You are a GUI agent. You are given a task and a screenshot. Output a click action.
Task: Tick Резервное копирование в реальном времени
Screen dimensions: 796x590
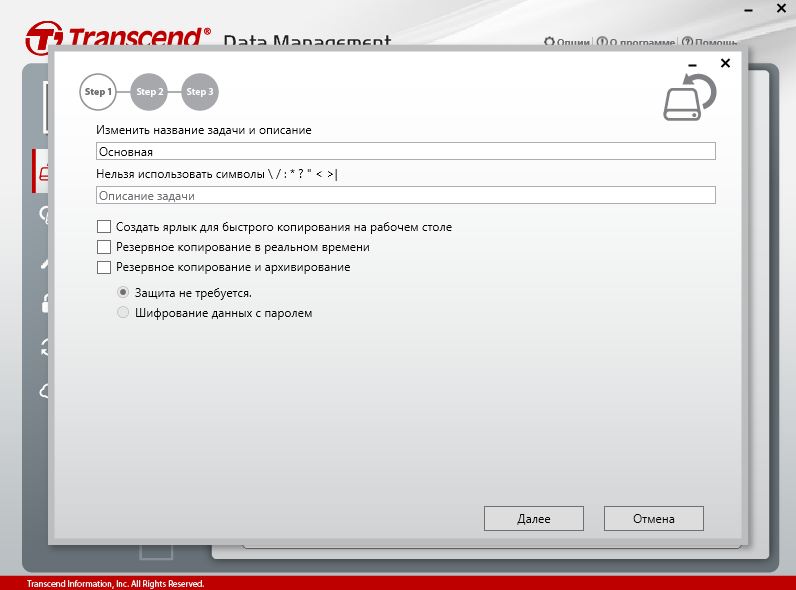coord(104,247)
